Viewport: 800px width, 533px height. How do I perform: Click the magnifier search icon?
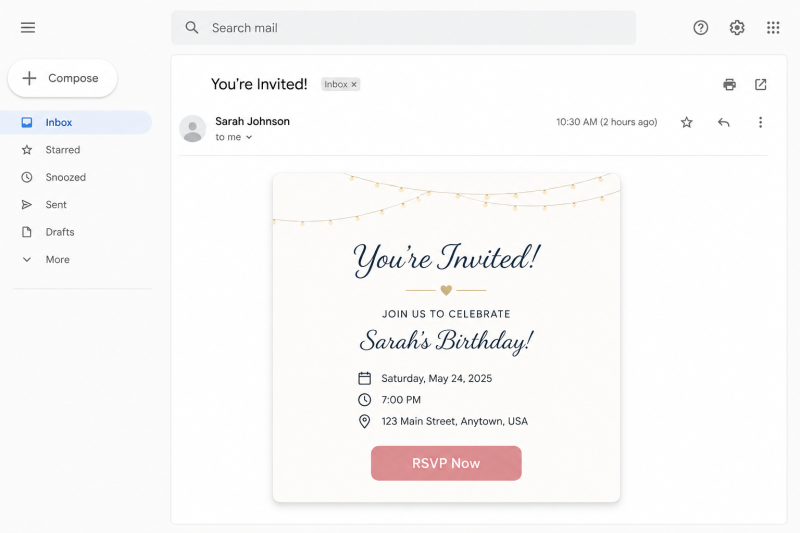(192, 28)
